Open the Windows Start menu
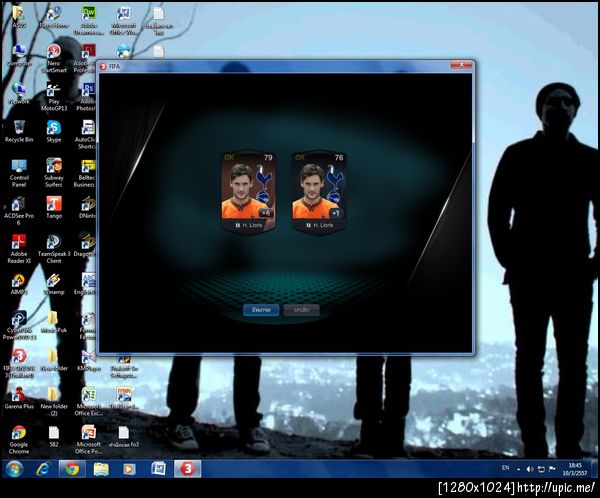The width and height of the screenshot is (600, 498). click(15, 469)
